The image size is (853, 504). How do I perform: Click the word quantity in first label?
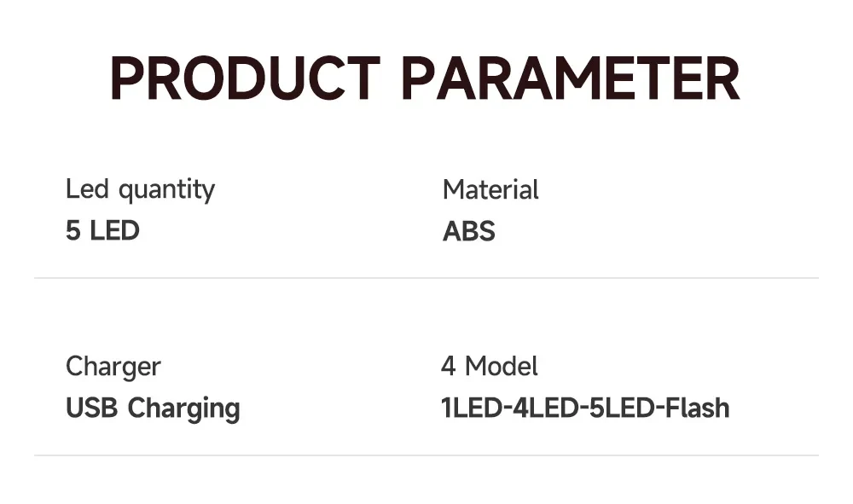click(x=167, y=191)
